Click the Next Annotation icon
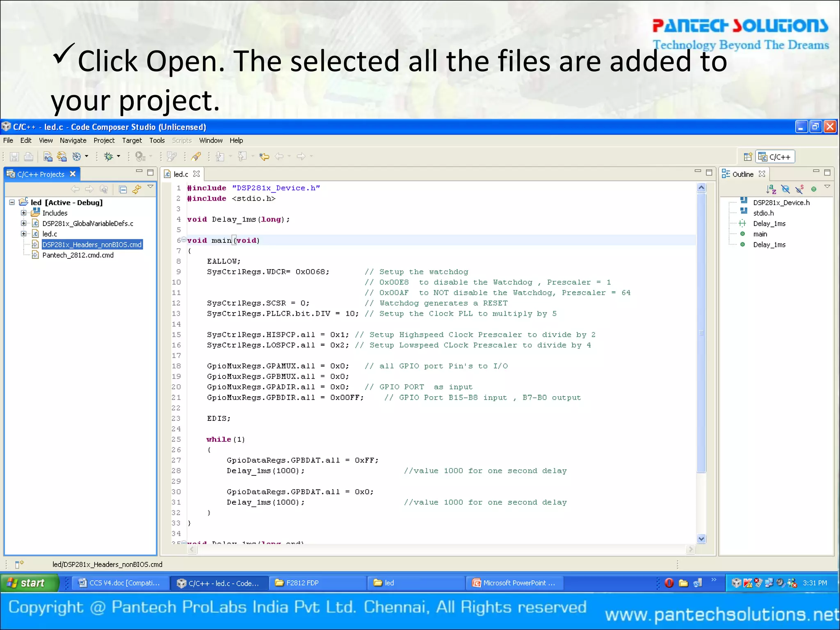 [x=220, y=157]
